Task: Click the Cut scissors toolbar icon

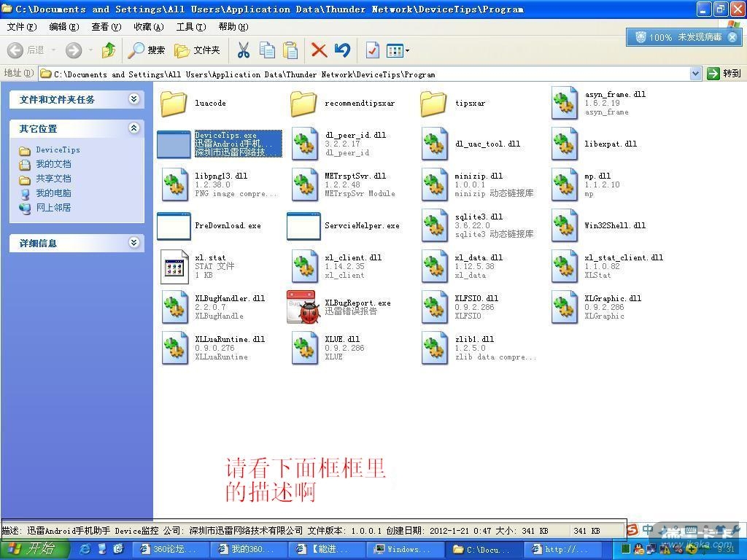Action: click(x=244, y=50)
